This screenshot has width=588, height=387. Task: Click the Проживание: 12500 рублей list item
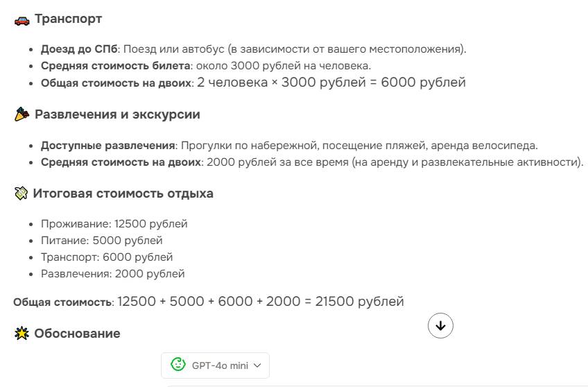coord(114,224)
